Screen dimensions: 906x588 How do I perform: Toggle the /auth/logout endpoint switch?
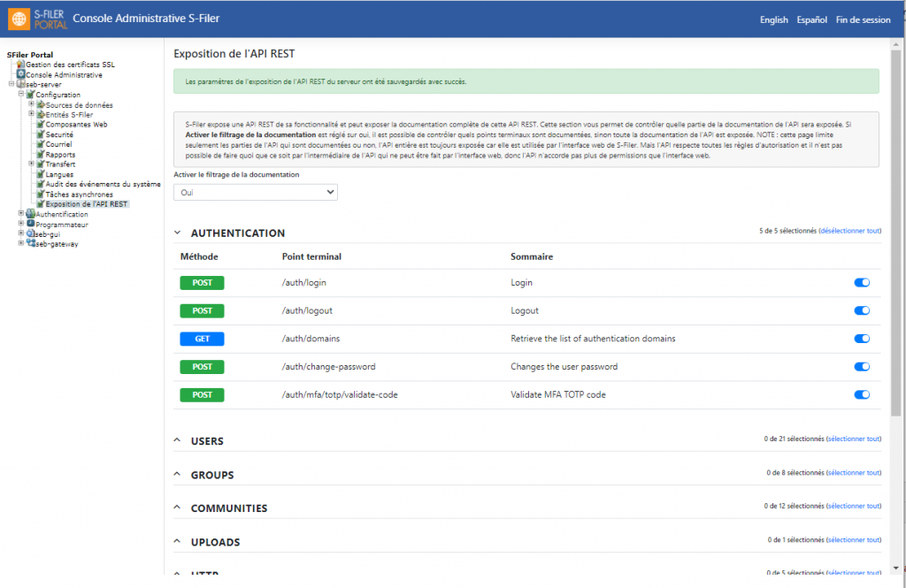point(862,310)
